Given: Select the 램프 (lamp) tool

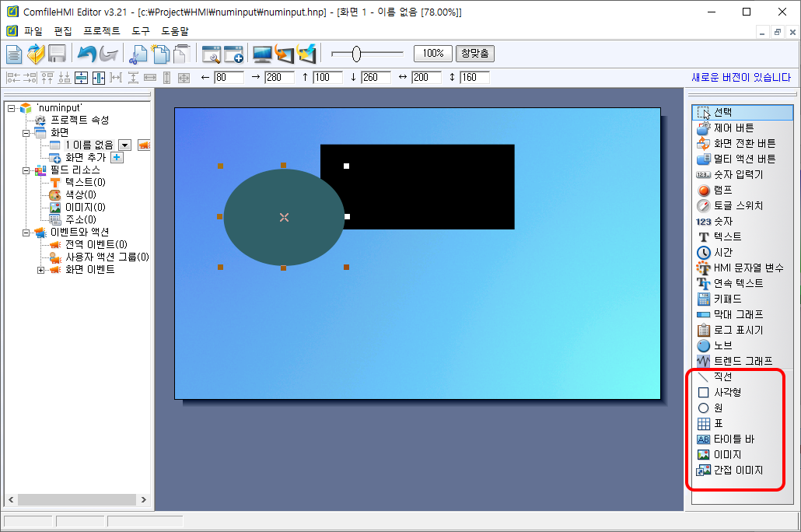Looking at the screenshot, I should pos(722,190).
